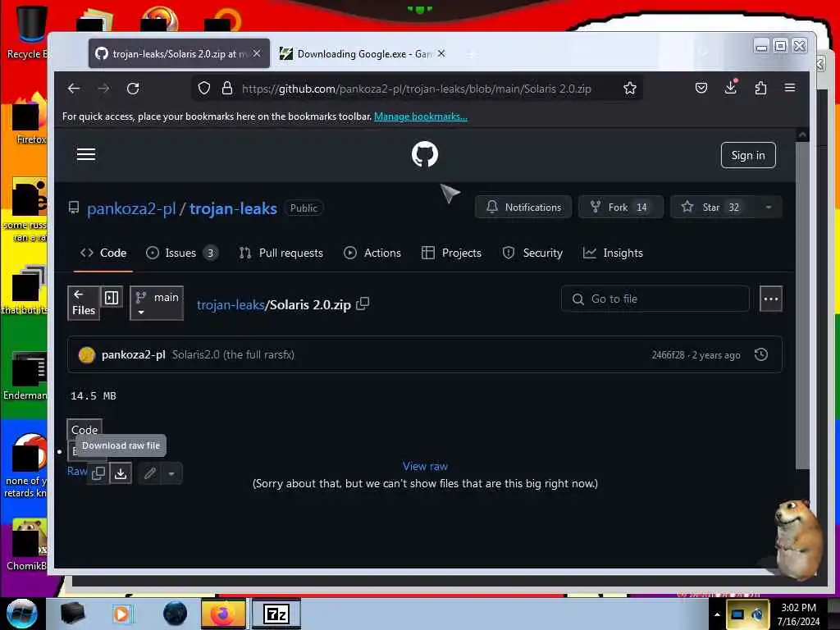Image resolution: width=840 pixels, height=630 pixels.
Task: Select the Code view button
Action: pyautogui.click(x=84, y=430)
